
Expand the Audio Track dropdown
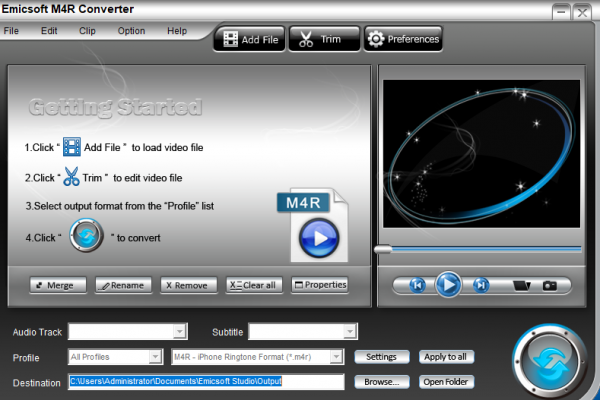pyautogui.click(x=179, y=331)
